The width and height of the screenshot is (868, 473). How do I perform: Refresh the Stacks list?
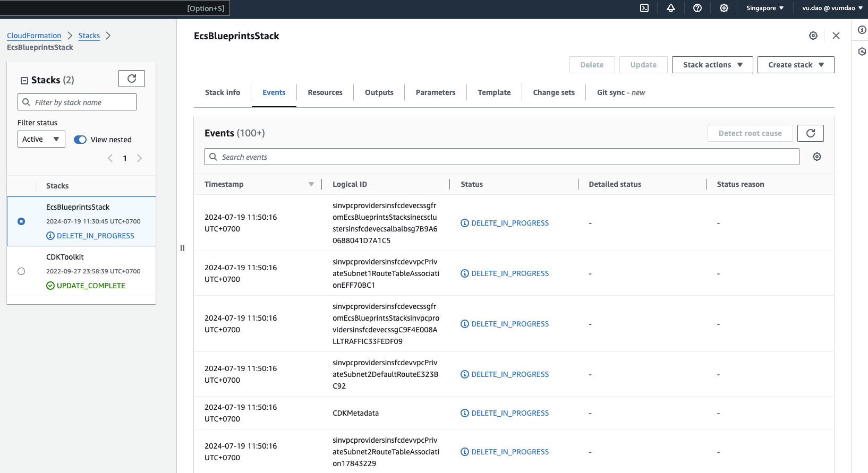coord(132,79)
